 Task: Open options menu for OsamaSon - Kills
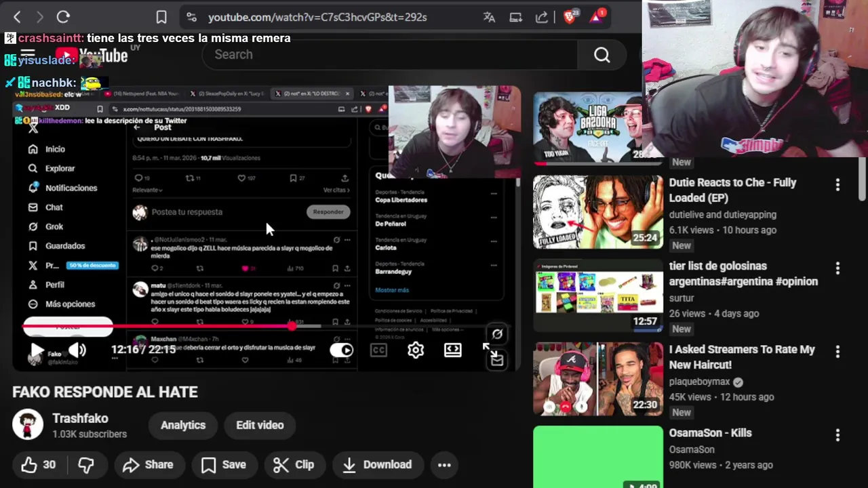[837, 434]
